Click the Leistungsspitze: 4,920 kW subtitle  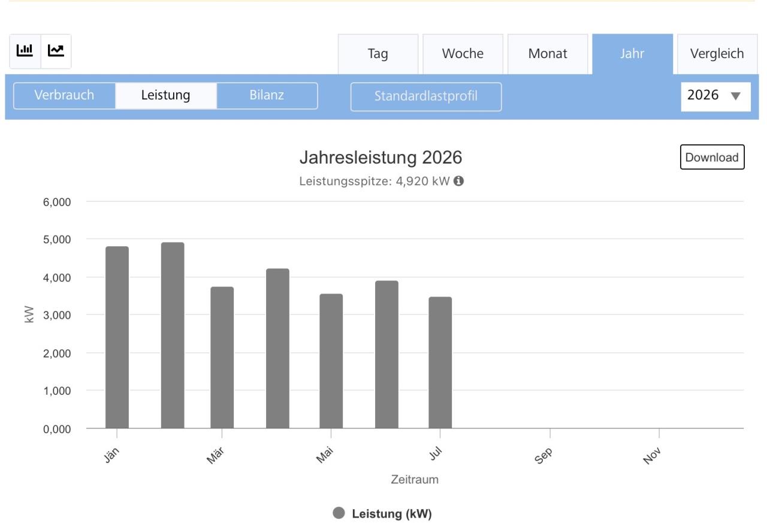[375, 182]
